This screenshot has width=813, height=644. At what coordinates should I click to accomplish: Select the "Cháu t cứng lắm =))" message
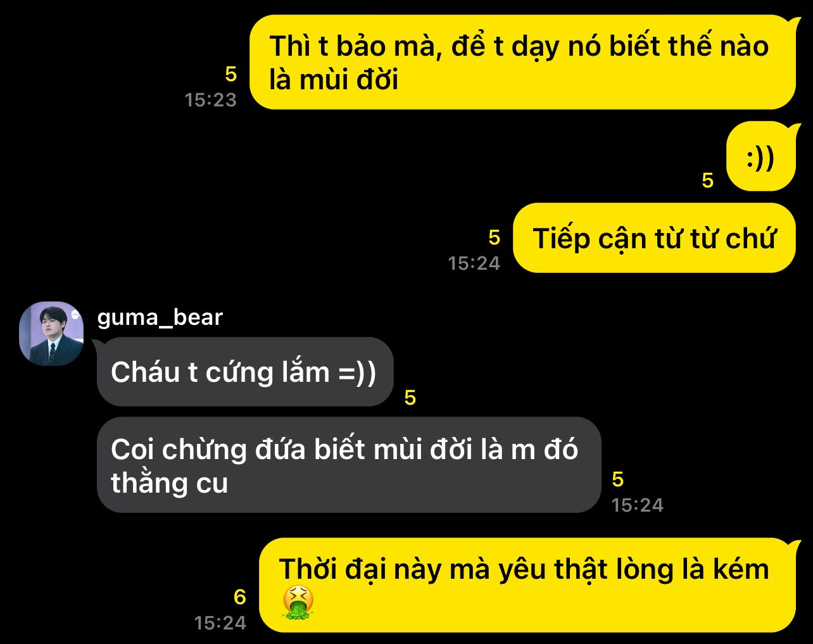pos(245,372)
